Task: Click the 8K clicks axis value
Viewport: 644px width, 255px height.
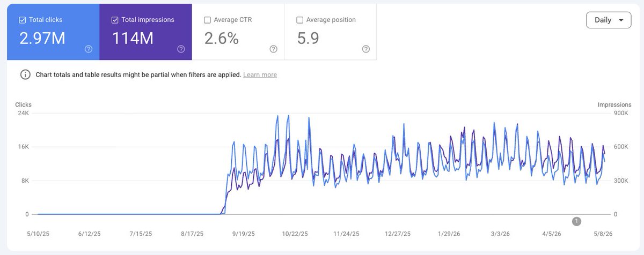Action: click(x=25, y=181)
